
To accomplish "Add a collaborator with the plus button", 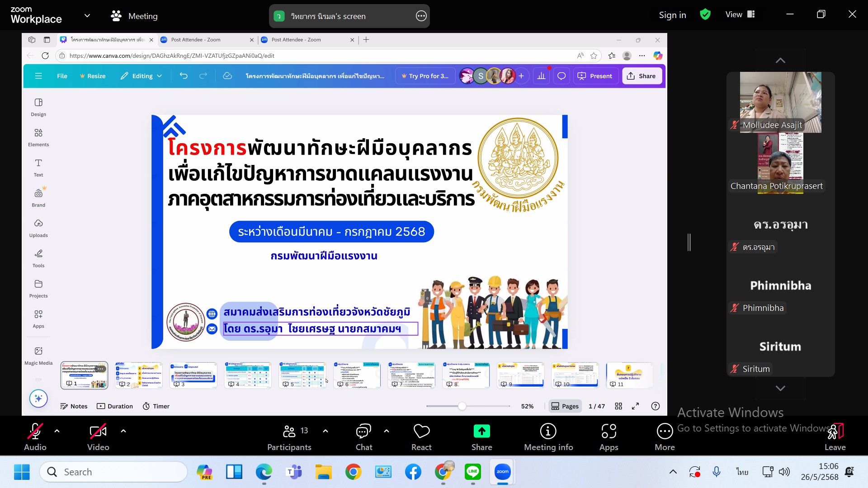I will (521, 76).
